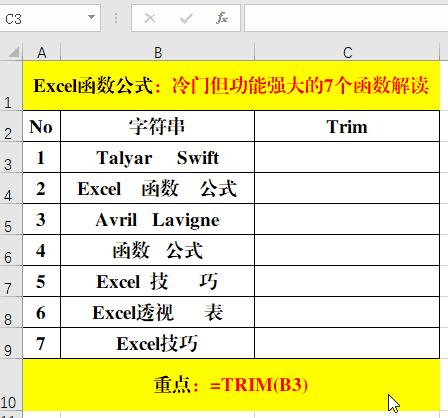Click the '重点:=TRIM(B3)' note cell
The height and width of the screenshot is (418, 448).
(x=231, y=385)
